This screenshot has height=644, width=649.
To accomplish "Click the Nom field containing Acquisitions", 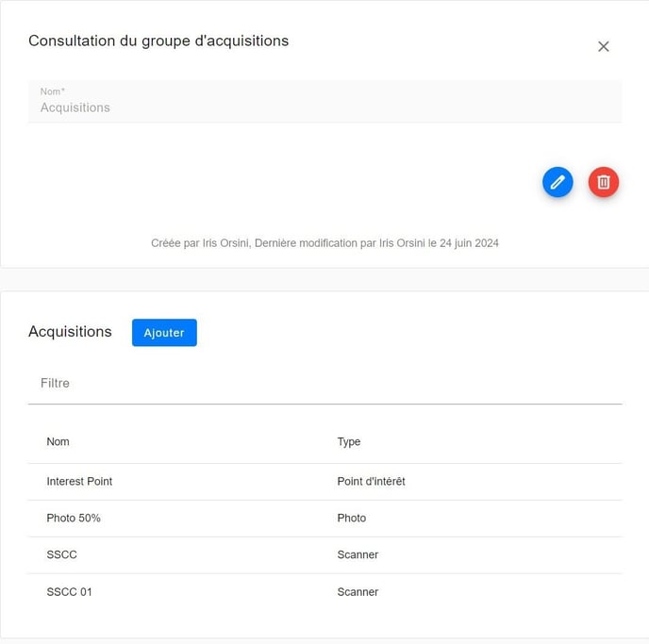I will [x=324, y=107].
